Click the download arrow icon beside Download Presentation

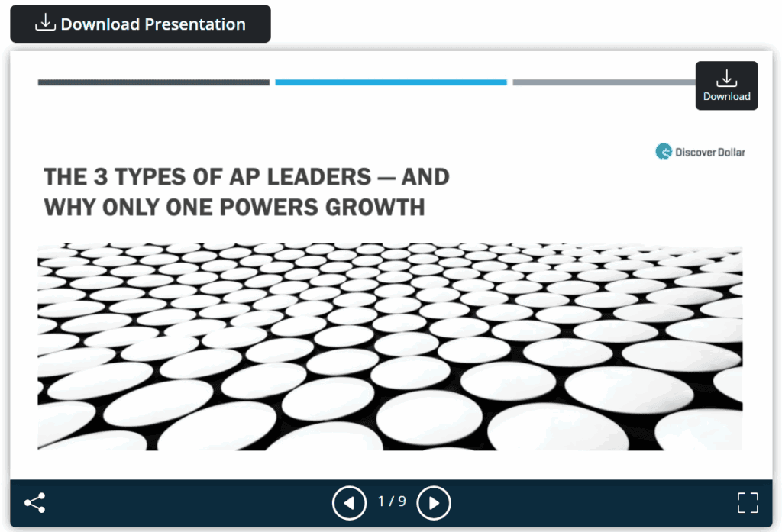45,24
